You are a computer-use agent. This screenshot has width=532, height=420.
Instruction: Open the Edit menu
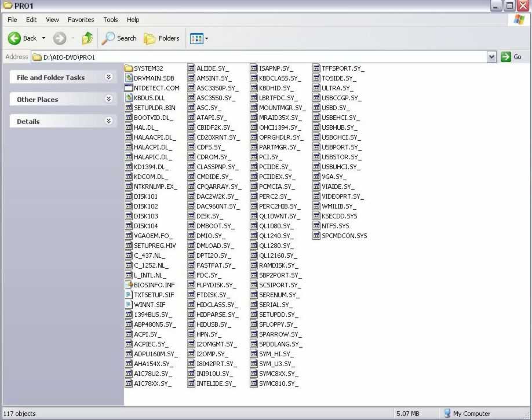click(31, 20)
